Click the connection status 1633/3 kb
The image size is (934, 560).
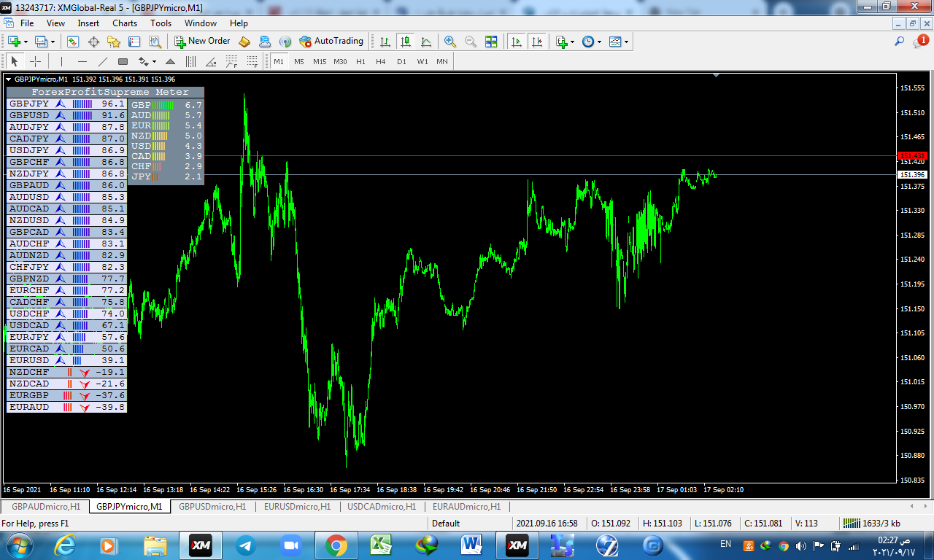point(871,523)
